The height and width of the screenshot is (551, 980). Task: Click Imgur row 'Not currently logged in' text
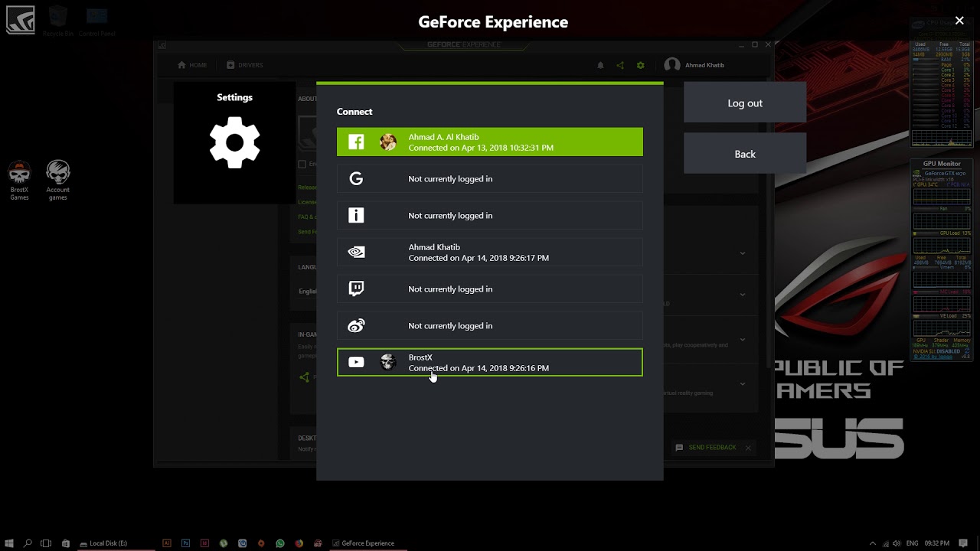click(450, 216)
